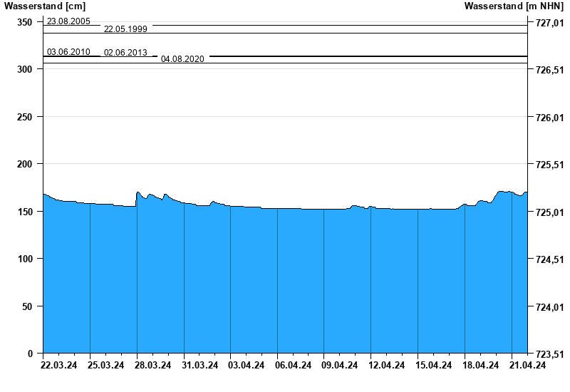
Task: Click the 04.08.2020 reference line label
Action: pos(182,59)
